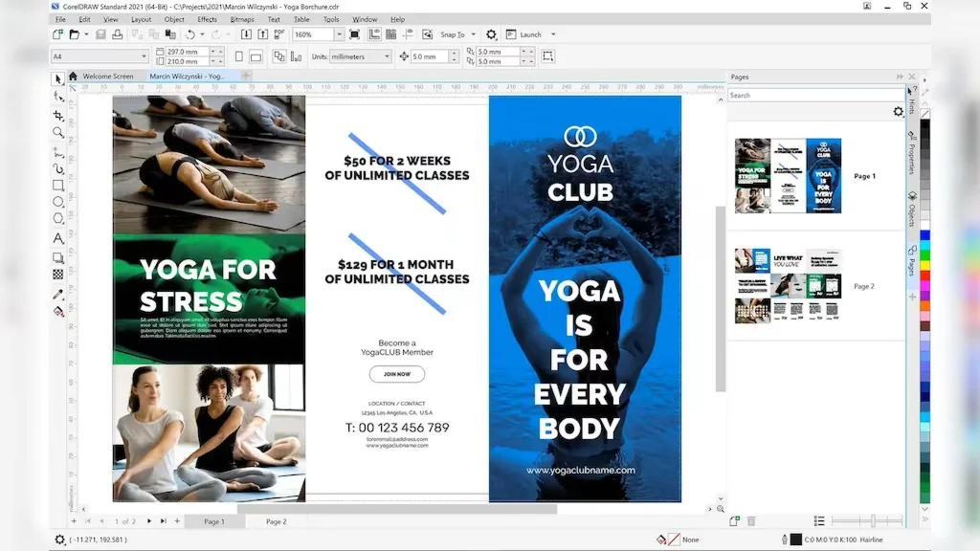Select the Drop Shadow tool

coord(58,257)
